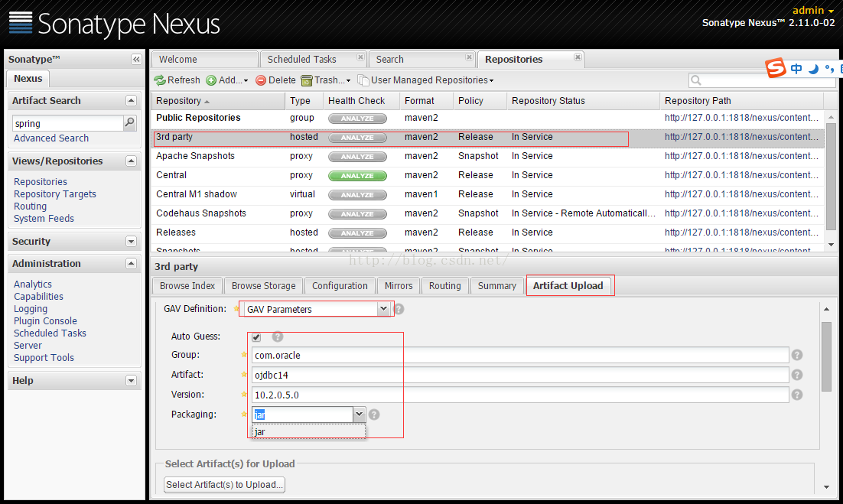Image resolution: width=843 pixels, height=504 pixels.
Task: Click Analyze for 3rd party repository
Action: coord(357,138)
